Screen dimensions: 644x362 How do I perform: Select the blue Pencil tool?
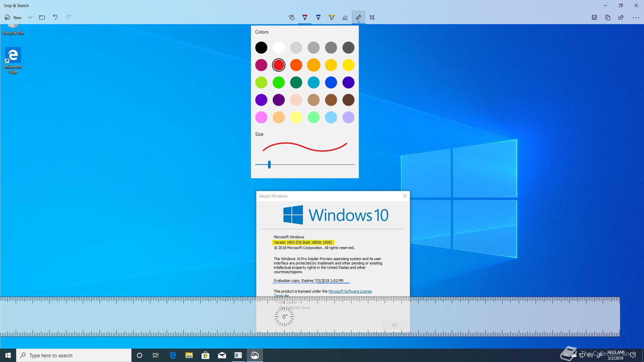[x=318, y=17]
